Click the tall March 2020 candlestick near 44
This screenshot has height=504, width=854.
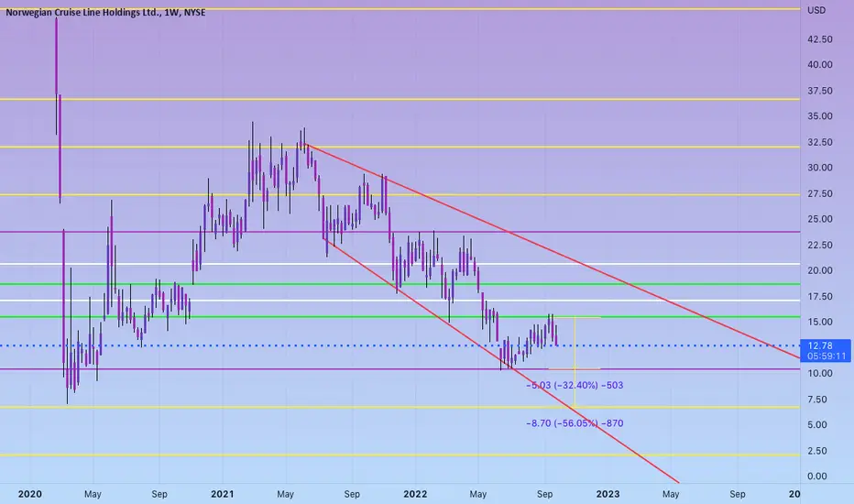click(x=56, y=76)
